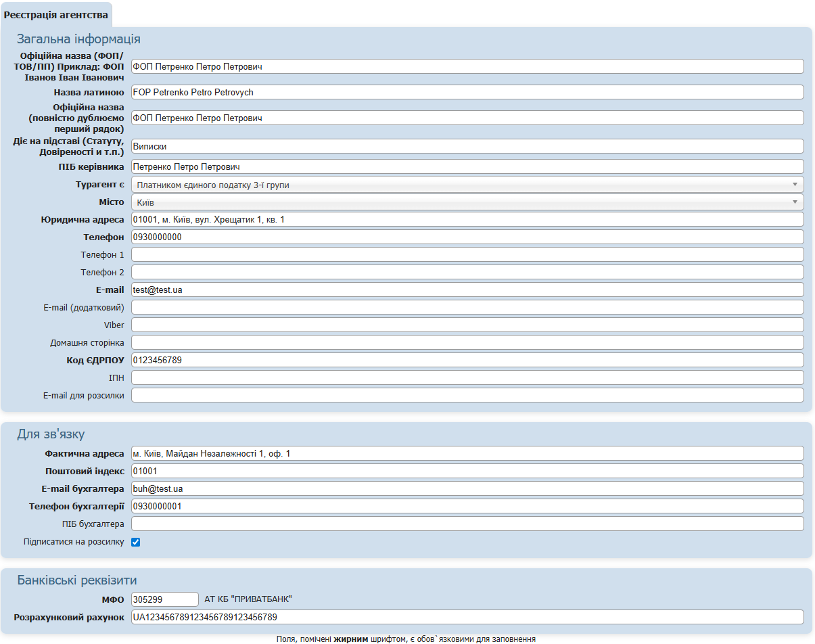Toggle the Підписатися на розсилку checkbox
This screenshot has width=815, height=644.
pyautogui.click(x=135, y=542)
